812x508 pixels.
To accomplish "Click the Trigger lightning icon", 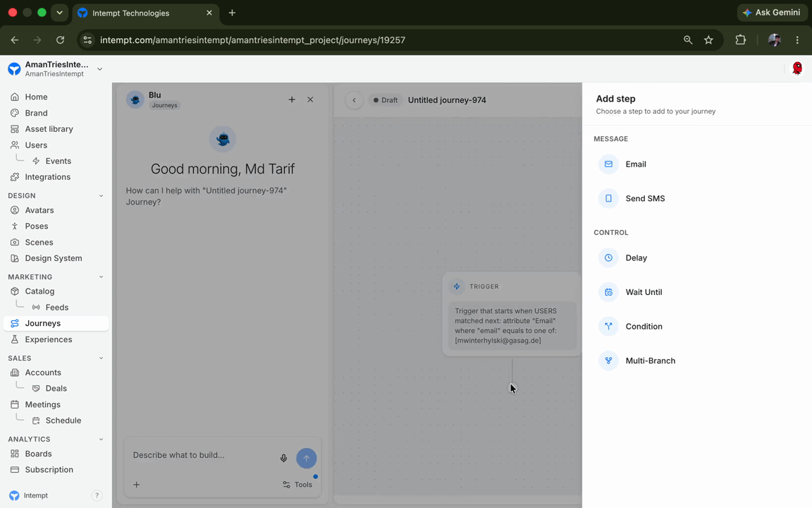I will pyautogui.click(x=457, y=286).
